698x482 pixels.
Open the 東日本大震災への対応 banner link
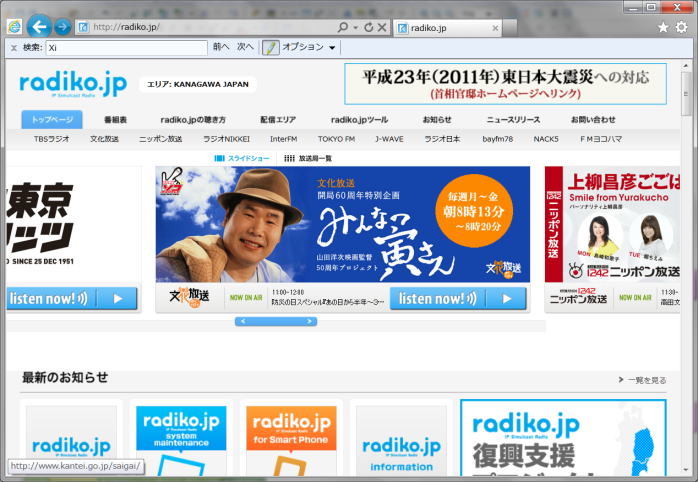tap(505, 84)
